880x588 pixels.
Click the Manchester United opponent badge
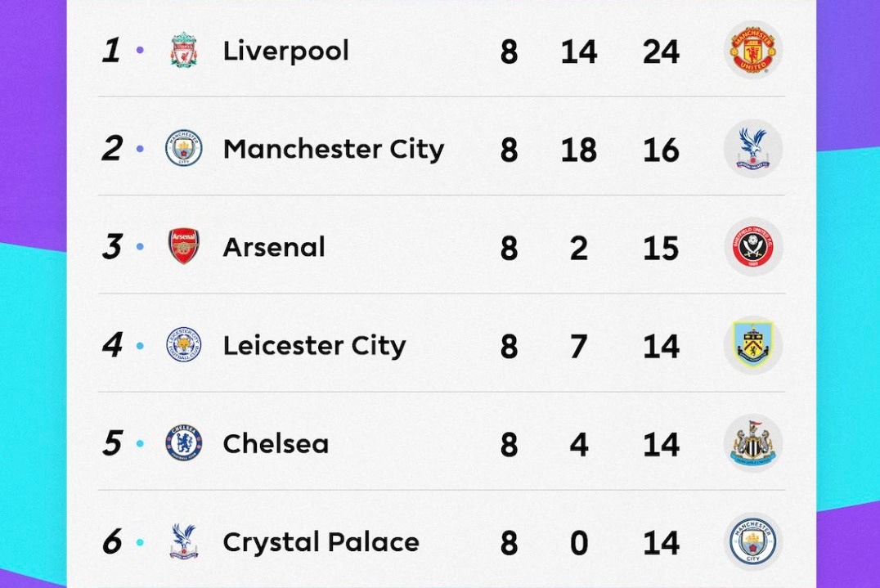pos(752,51)
